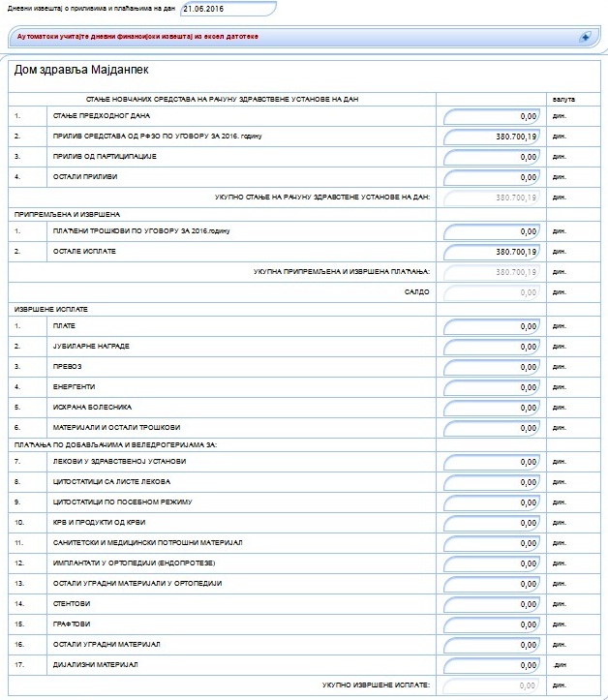Select the ПЛАЋАЊА ПО ДОБАВЉАЧИМА И ВЕЛЕДРОГЕРИЈАМА label
Screen dimensions: 608x700
click(115, 444)
